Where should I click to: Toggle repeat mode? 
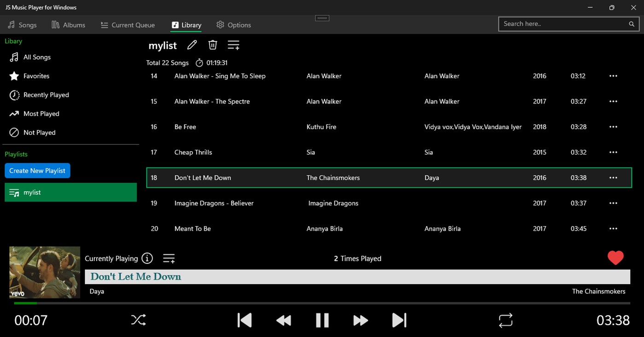click(x=505, y=320)
